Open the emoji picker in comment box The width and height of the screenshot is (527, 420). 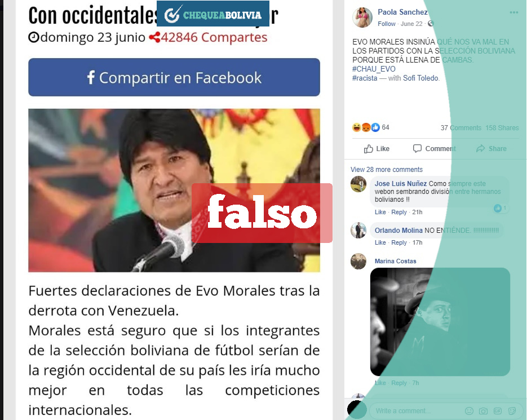469,410
